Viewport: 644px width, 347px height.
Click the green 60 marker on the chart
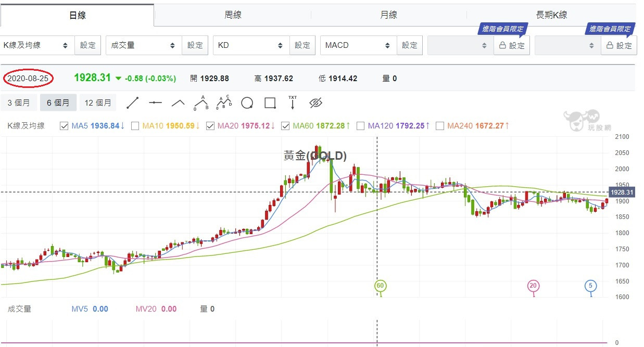click(x=381, y=286)
